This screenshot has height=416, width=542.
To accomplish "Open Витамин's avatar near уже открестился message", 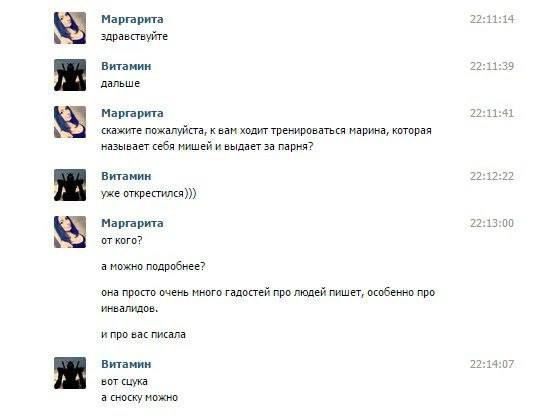I will tap(70, 185).
